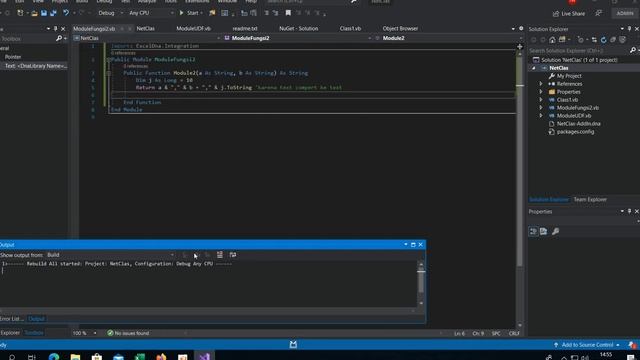The image size is (640, 360).
Task: Click the Save file toolbar icon
Action: coord(44,13)
